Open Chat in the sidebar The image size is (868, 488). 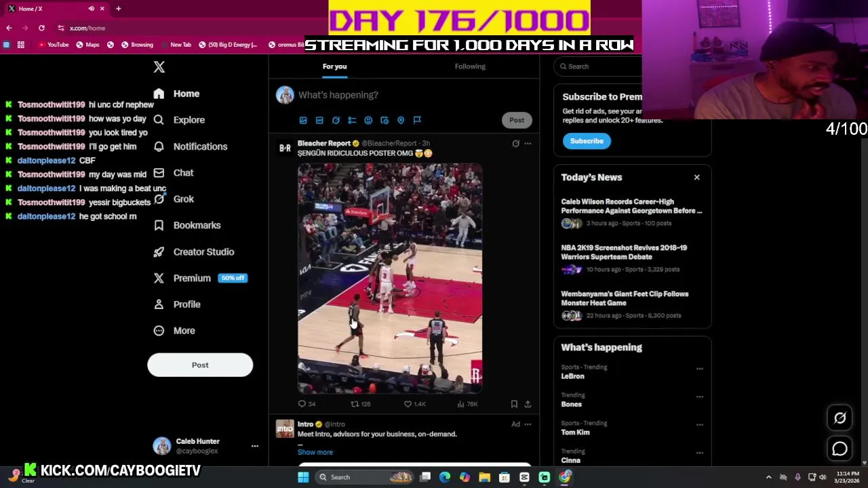(x=174, y=173)
